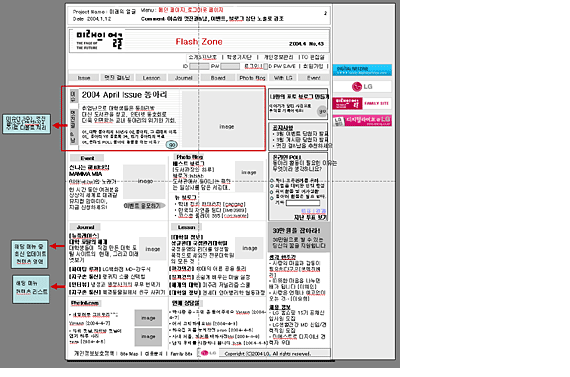Click the go button in the April Issue box
Image resolution: width=570 pixels, height=377 pixels.
tap(172, 145)
